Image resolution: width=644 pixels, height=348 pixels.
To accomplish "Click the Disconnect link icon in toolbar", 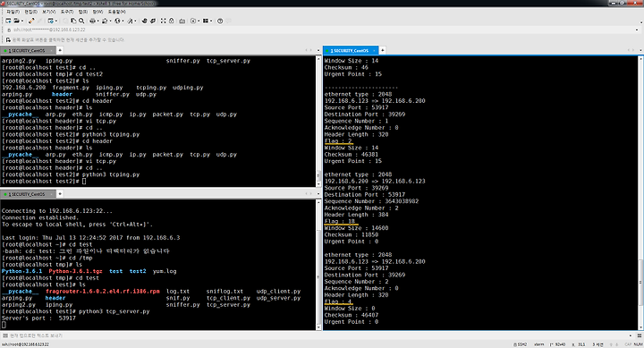I will tap(31, 21).
